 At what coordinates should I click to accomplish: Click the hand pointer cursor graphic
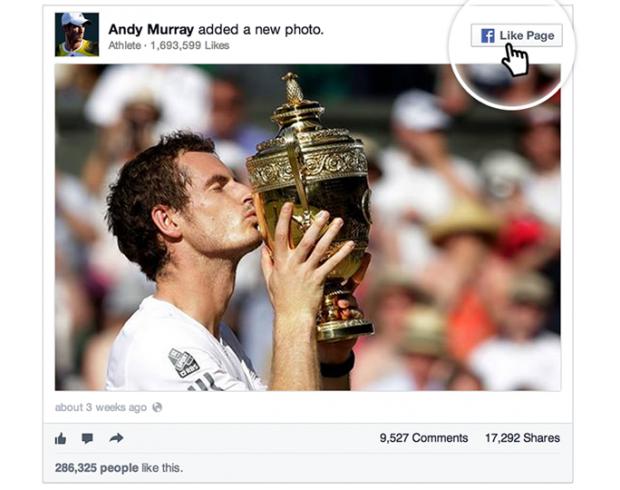coord(515,60)
